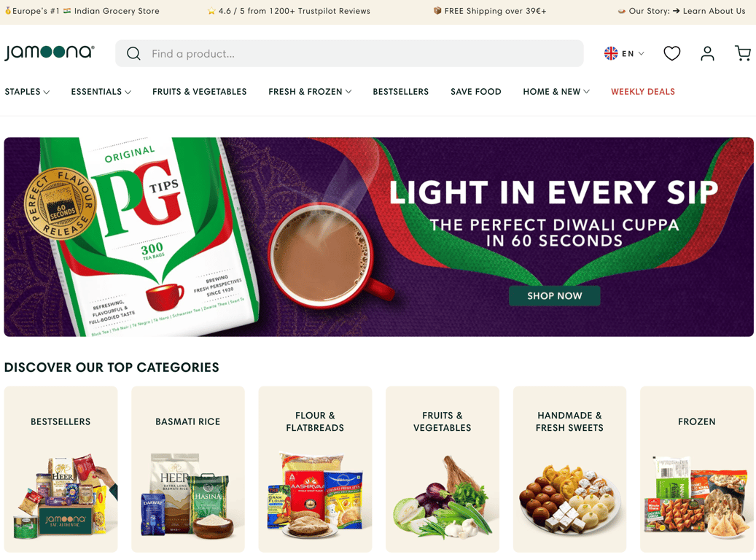
Task: Click the free shipping box icon
Action: 437,11
